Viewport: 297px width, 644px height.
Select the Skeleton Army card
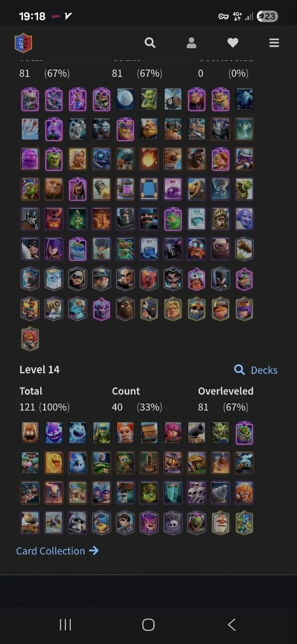tap(196, 493)
